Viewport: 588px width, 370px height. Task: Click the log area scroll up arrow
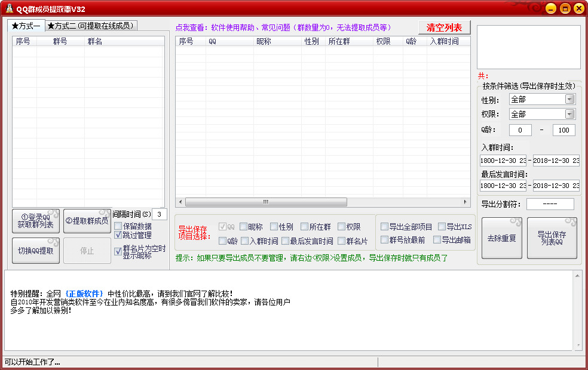tap(577, 276)
